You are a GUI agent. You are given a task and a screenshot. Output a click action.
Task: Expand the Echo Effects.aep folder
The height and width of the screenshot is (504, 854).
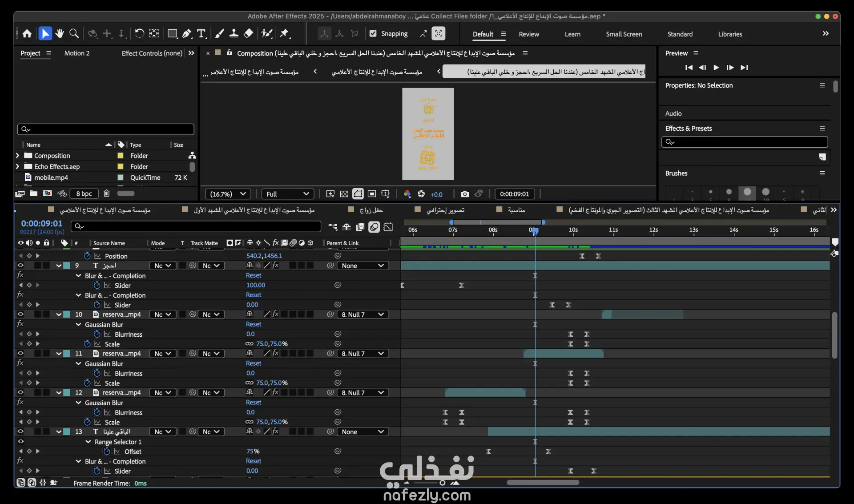point(17,166)
